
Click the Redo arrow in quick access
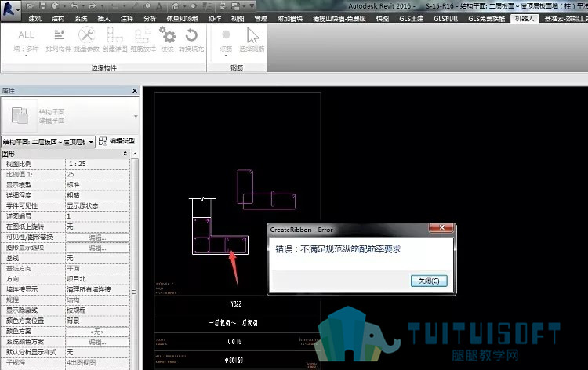click(92, 6)
